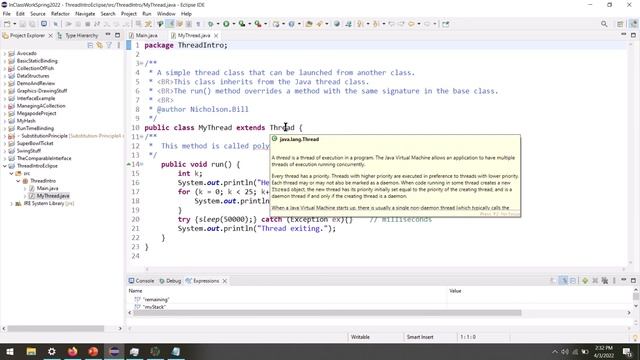Click the Open Type icon in the toolbar
Screen dimensions: 640x360
(x=309, y=24)
